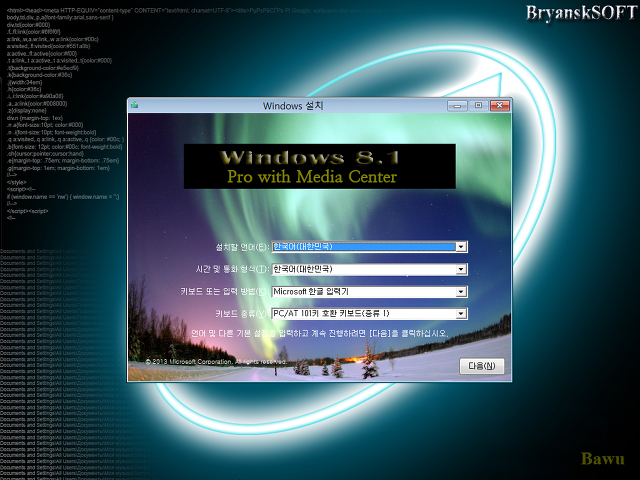Click the 다음(N) next button
This screenshot has width=640, height=480.
click(x=482, y=366)
